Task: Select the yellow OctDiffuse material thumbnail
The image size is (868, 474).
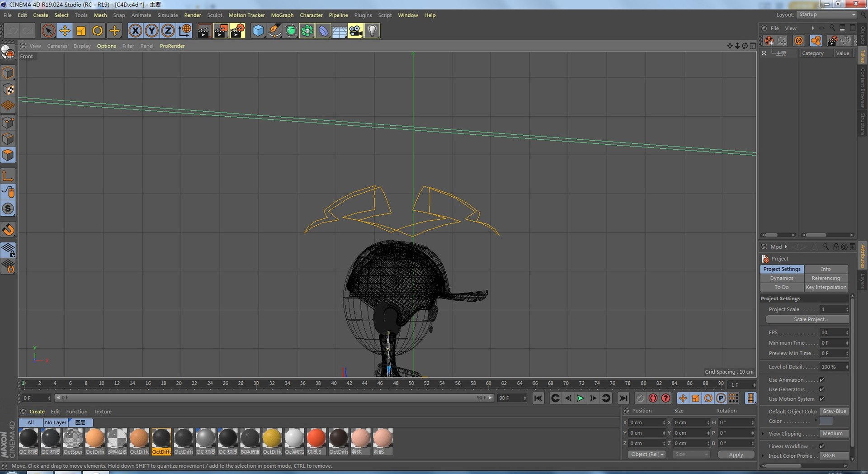Action: point(272,442)
